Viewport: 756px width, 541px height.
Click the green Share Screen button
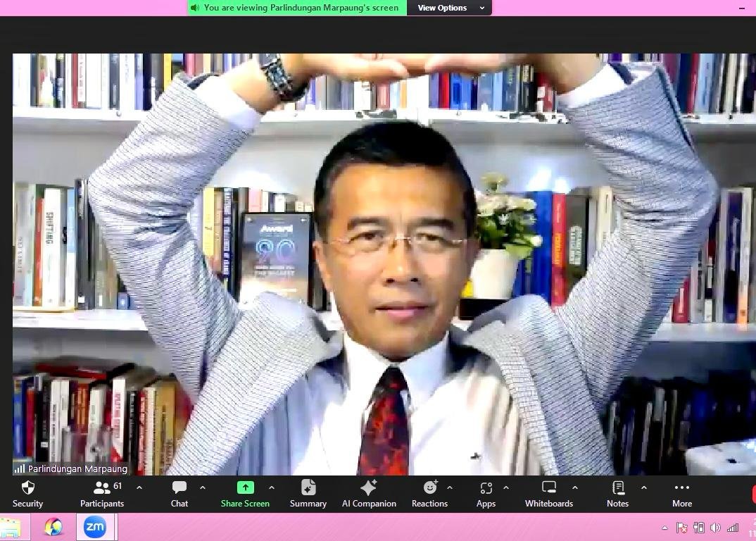pyautogui.click(x=245, y=493)
